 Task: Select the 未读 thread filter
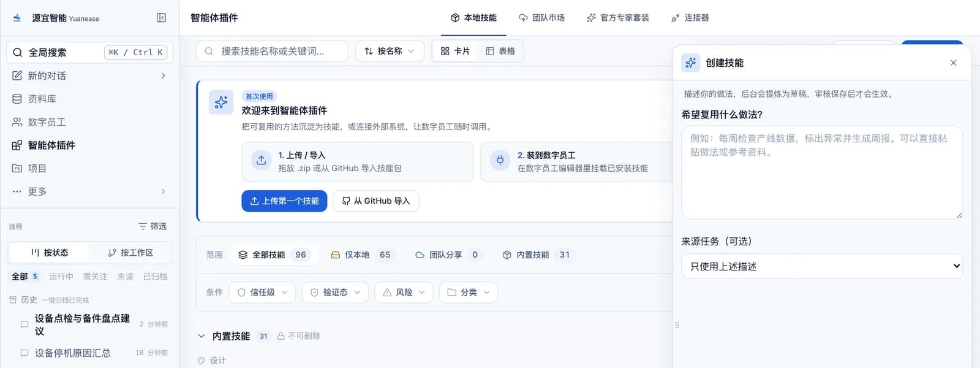(x=125, y=277)
